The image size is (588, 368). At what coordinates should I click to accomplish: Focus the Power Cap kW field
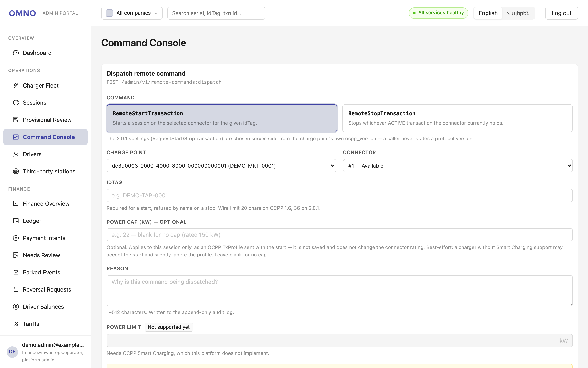340,235
